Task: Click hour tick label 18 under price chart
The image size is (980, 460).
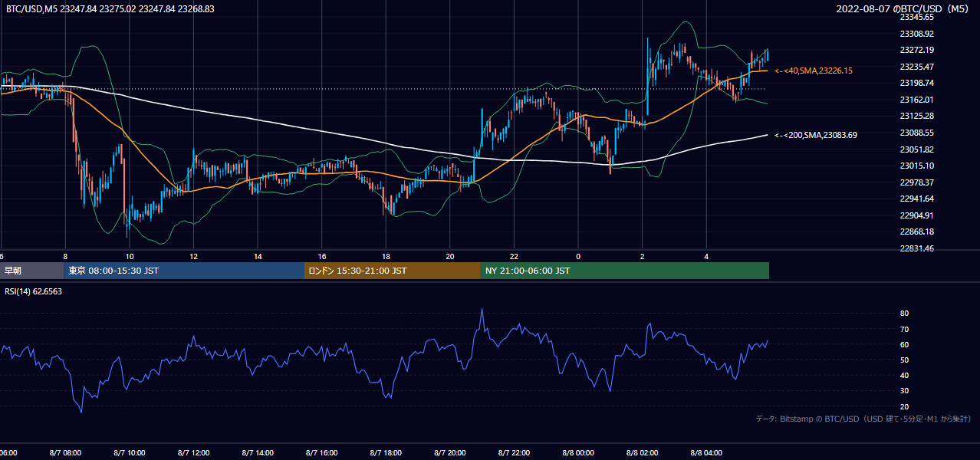Action: point(386,256)
